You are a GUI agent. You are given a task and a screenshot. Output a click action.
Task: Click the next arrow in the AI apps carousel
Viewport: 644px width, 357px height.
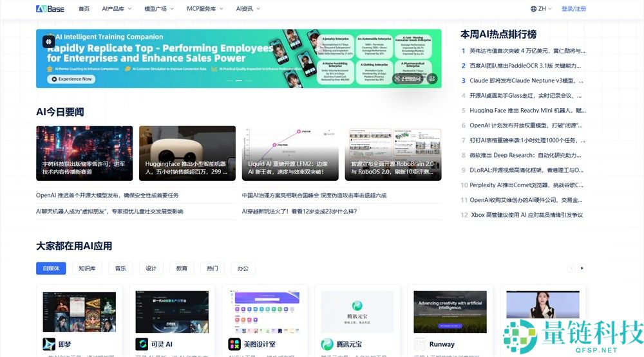click(x=582, y=268)
